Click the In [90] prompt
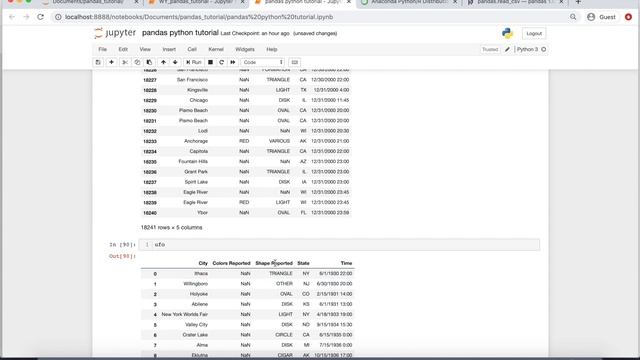640x360 pixels. pyautogui.click(x=122, y=244)
